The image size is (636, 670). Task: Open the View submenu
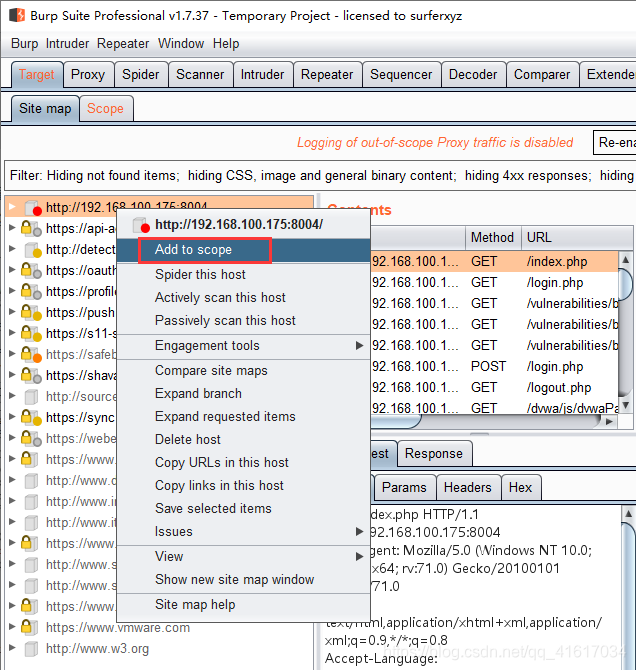click(243, 556)
